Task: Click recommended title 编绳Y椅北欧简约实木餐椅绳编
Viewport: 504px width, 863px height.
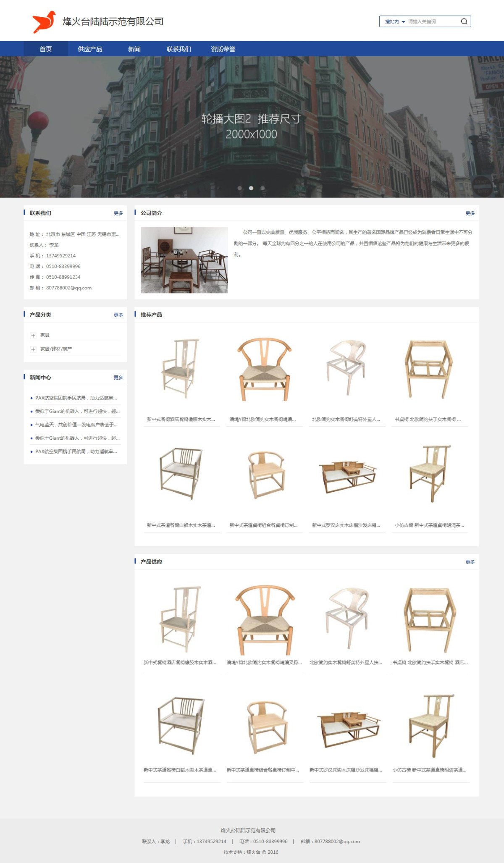Action: [262, 419]
